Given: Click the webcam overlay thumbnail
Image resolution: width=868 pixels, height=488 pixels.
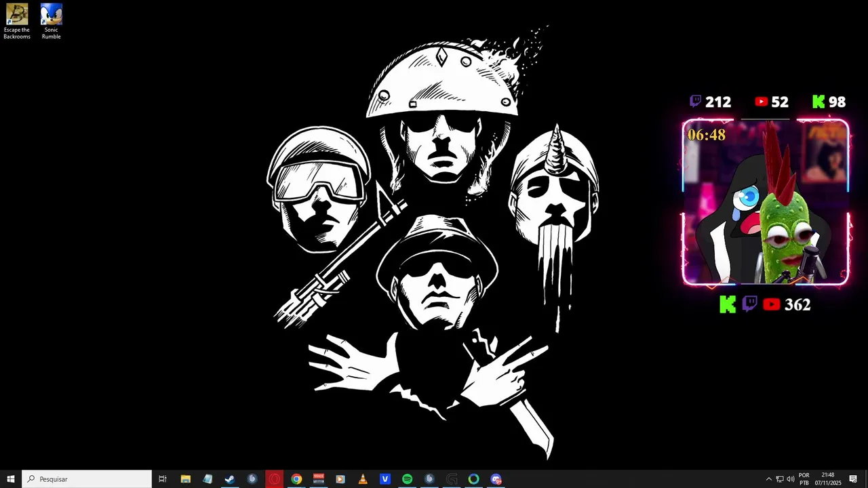Looking at the screenshot, I should [x=765, y=202].
